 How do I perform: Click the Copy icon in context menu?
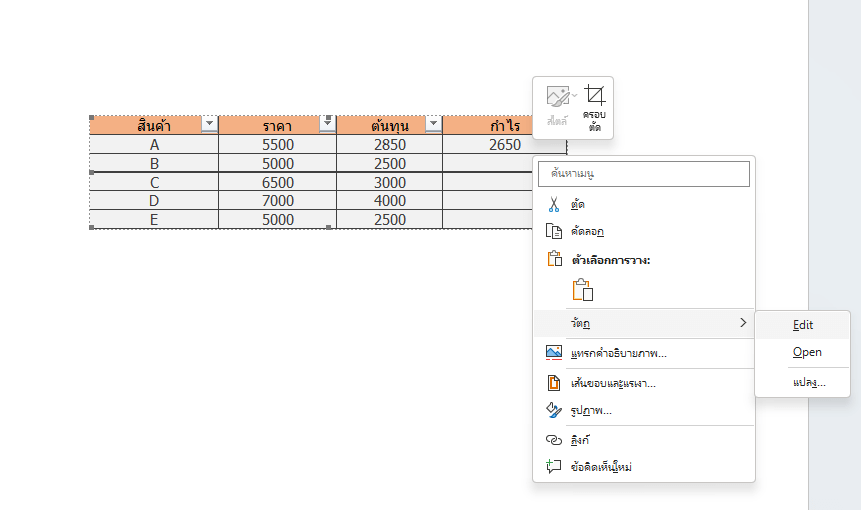coord(554,231)
